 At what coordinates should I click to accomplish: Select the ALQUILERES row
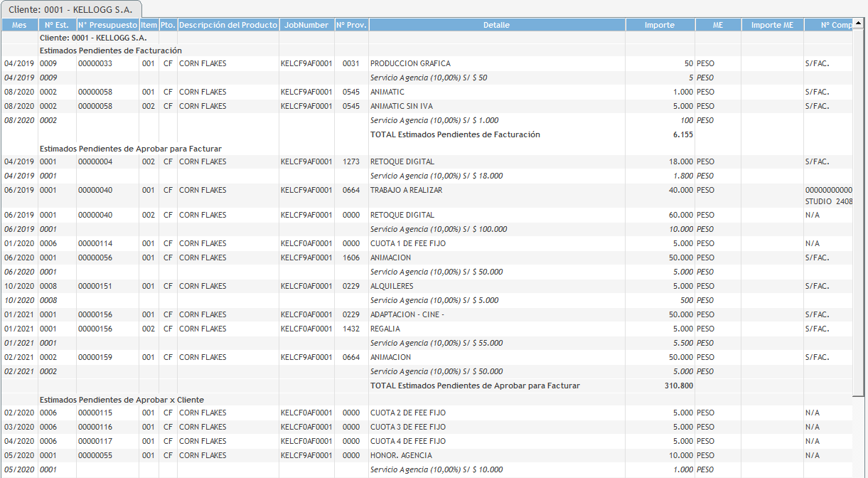(x=392, y=286)
